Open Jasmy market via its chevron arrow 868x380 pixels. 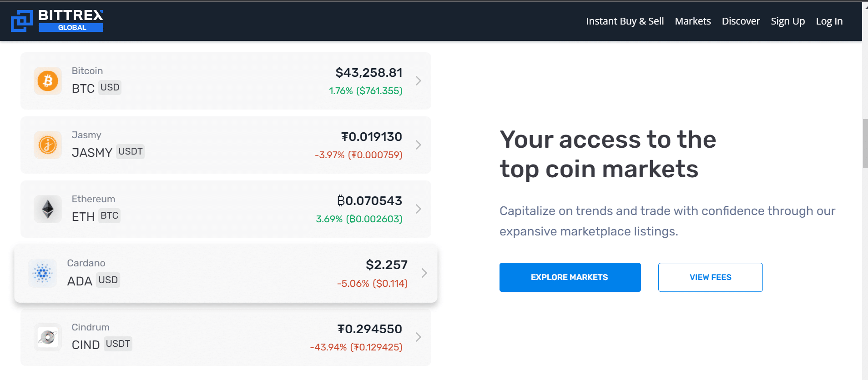[x=419, y=145]
